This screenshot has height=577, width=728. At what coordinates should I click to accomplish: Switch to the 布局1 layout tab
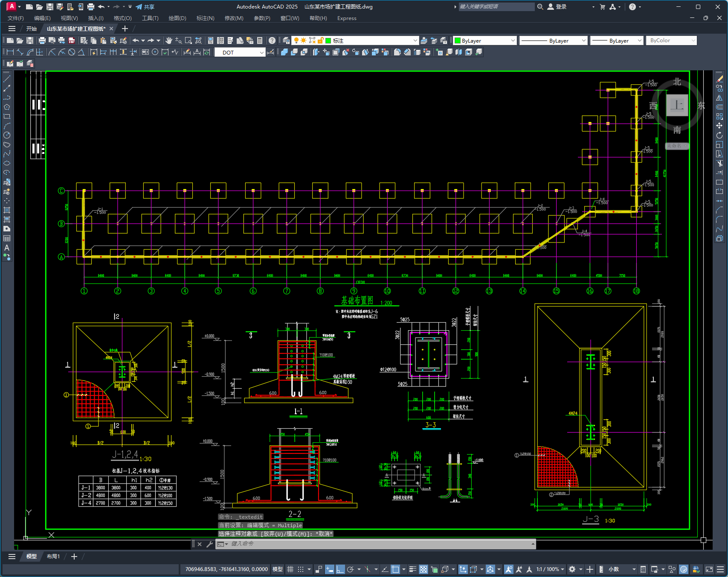(53, 556)
